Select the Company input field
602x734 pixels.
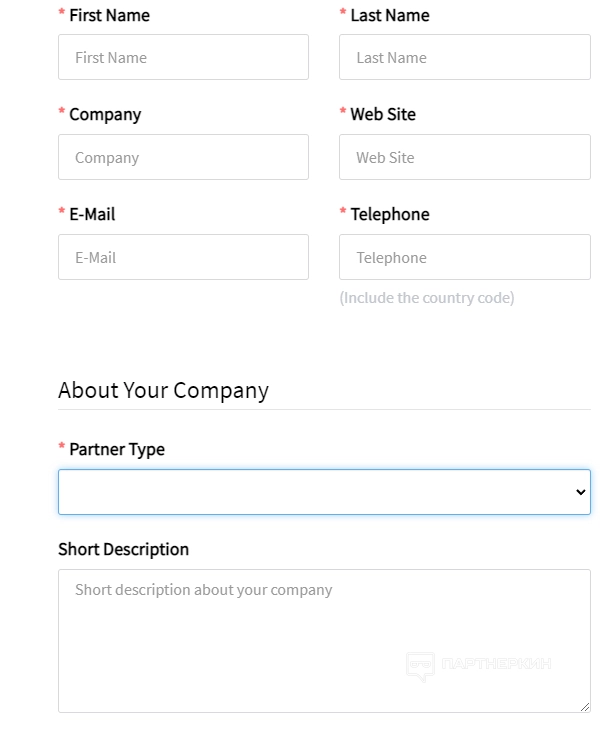click(x=183, y=157)
